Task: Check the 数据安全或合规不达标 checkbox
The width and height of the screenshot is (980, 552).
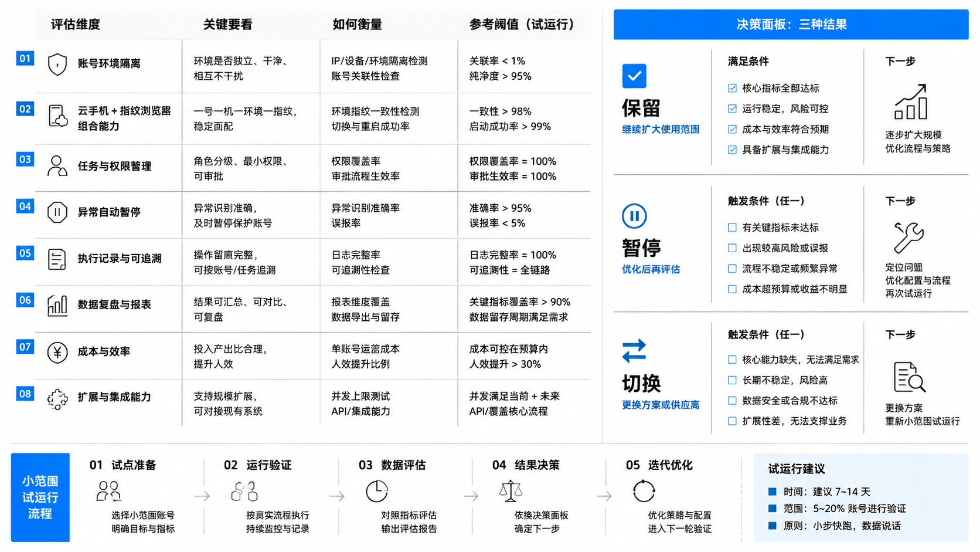Action: pyautogui.click(x=732, y=401)
